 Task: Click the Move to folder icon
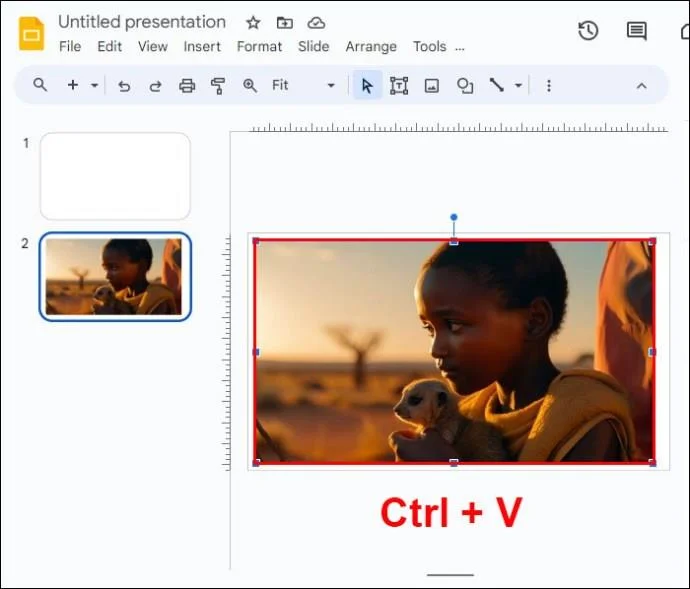[x=285, y=22]
